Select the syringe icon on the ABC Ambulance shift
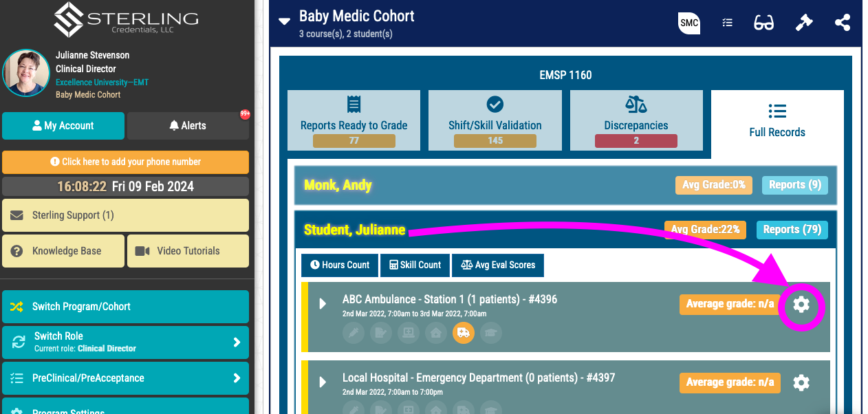 353,333
